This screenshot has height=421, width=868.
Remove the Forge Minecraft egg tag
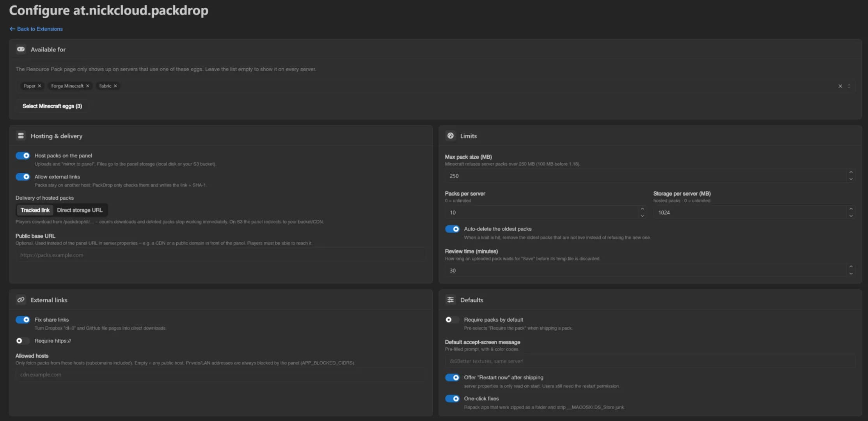(87, 86)
